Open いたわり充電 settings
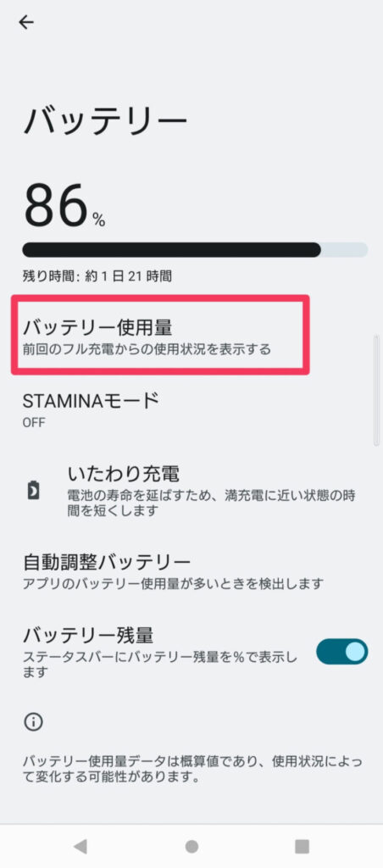383x868 pixels. (x=191, y=491)
